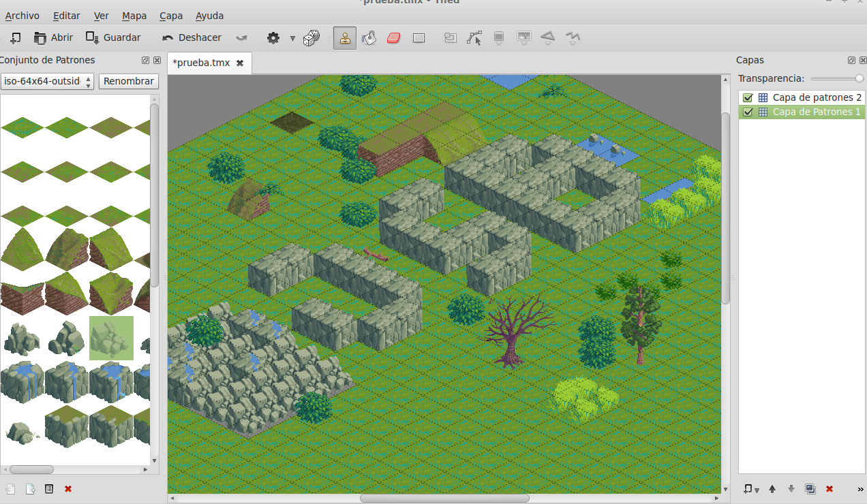This screenshot has height=504, width=867.
Task: Move layer down with the down arrow
Action: tap(791, 489)
